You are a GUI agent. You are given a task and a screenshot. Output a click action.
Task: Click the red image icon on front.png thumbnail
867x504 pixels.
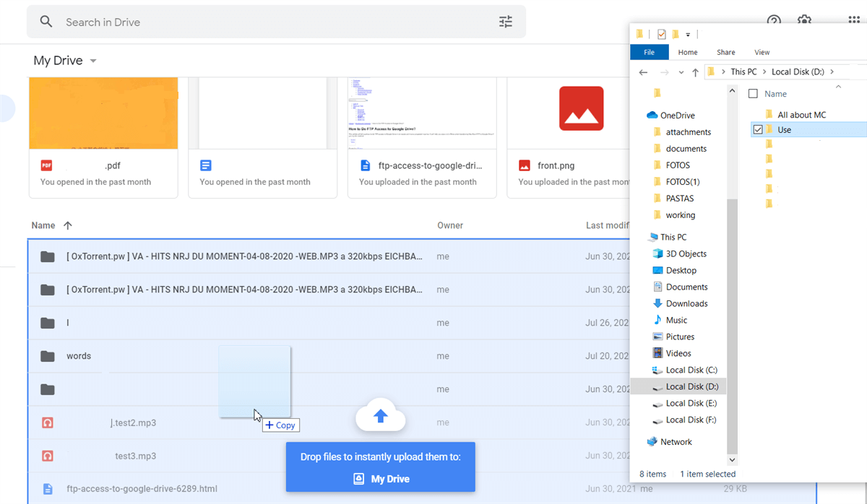(x=581, y=108)
